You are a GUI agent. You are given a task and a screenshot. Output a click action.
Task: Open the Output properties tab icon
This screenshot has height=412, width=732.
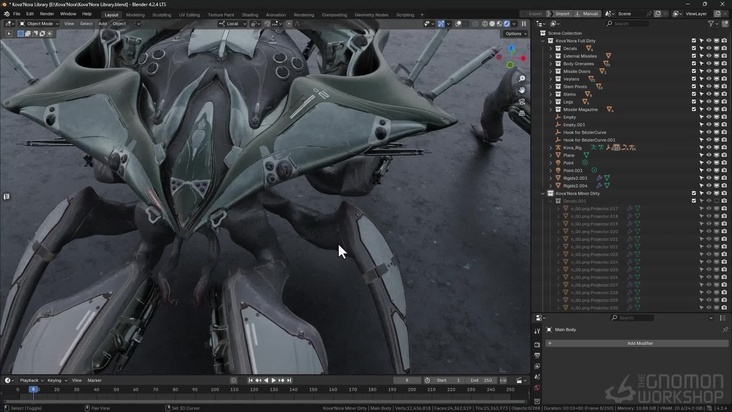[537, 356]
